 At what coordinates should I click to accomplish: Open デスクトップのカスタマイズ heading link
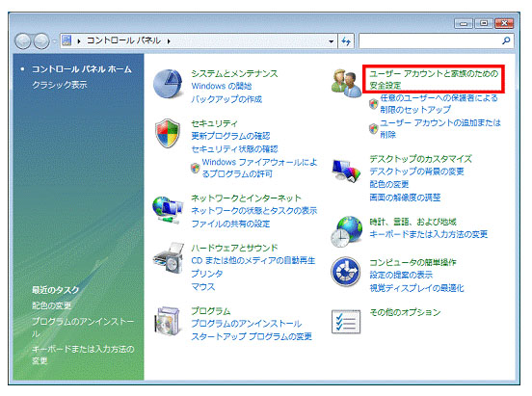(x=420, y=159)
